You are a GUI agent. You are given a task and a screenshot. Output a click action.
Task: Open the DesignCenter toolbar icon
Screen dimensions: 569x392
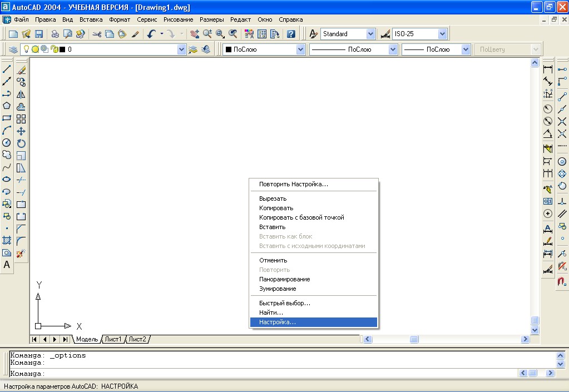click(x=262, y=34)
